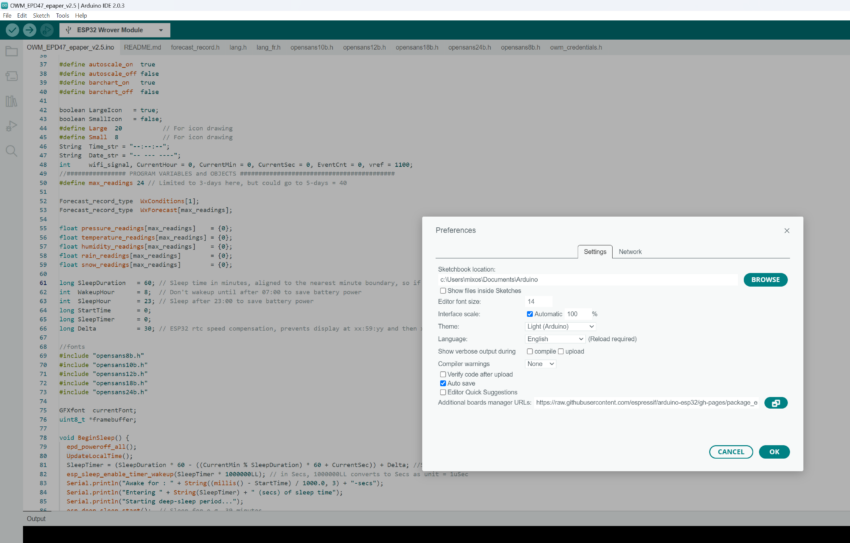
Task: Uncheck the Auto save option
Action: tap(444, 383)
